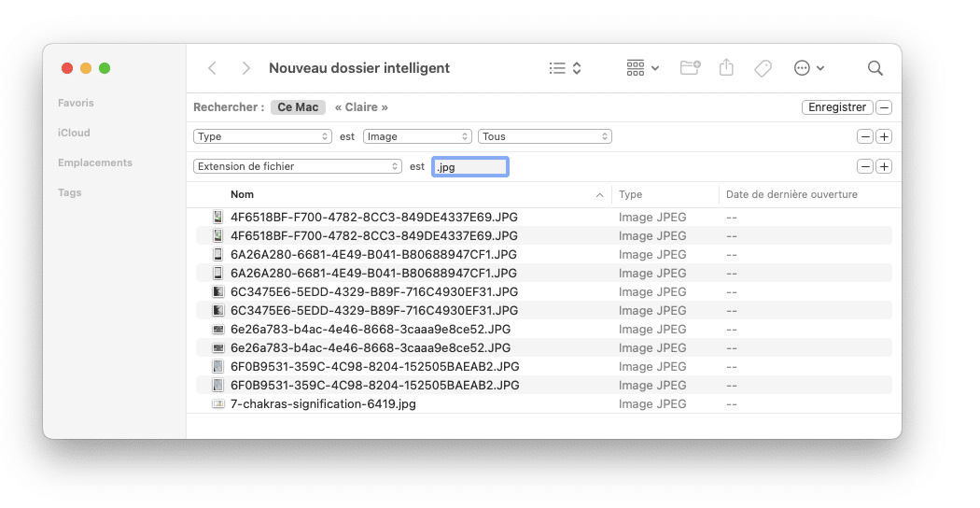The width and height of the screenshot is (980, 508).
Task: Select file 7-chakras-signification-6419.jpg
Action: coord(323,404)
